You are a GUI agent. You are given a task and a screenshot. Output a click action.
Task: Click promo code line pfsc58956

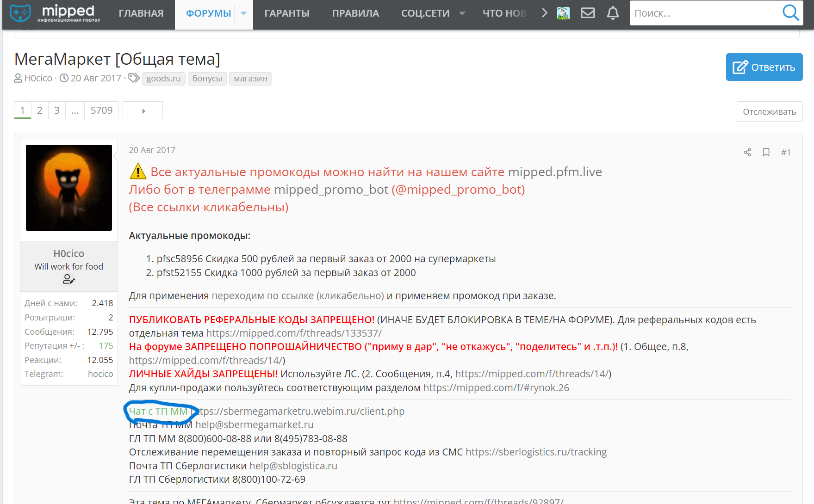click(326, 259)
